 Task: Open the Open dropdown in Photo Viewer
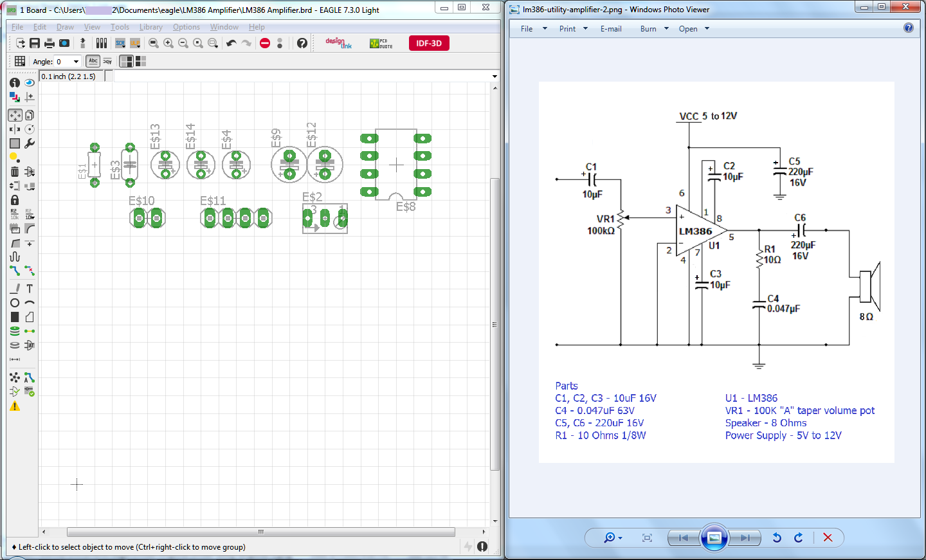pyautogui.click(x=694, y=28)
